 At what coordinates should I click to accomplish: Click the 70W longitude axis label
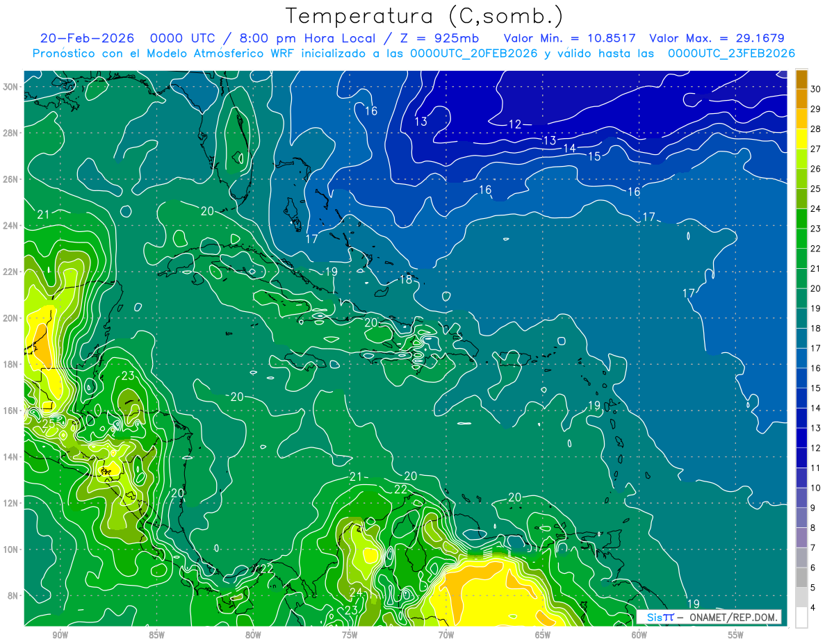pyautogui.click(x=446, y=635)
